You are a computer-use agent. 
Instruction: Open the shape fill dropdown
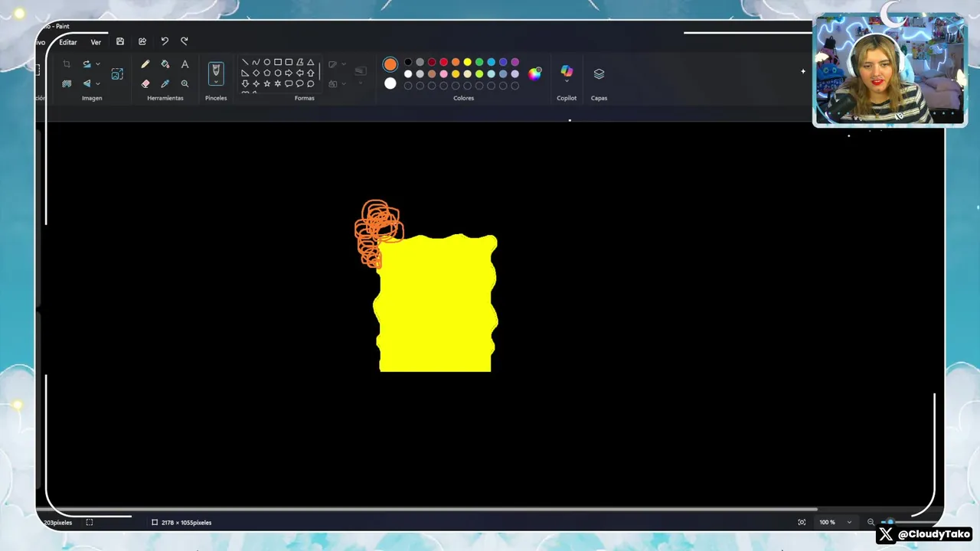[x=344, y=83]
